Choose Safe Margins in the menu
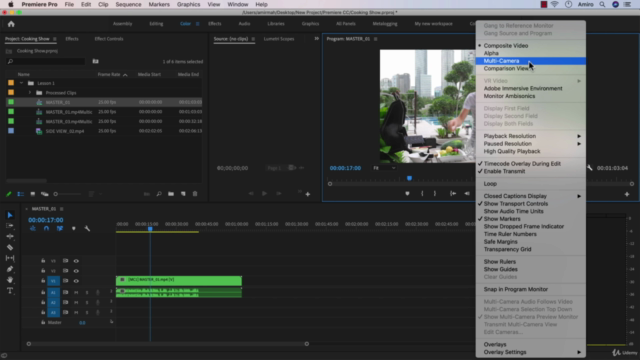This screenshot has height=360, width=640. pyautogui.click(x=531, y=242)
